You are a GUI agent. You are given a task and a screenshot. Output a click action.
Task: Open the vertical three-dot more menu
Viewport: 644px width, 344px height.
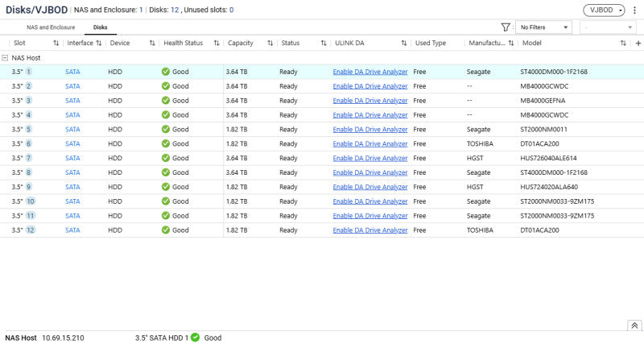point(634,10)
